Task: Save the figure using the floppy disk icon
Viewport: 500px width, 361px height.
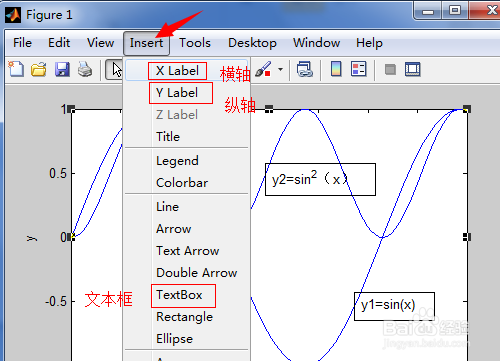Action: pos(62,70)
